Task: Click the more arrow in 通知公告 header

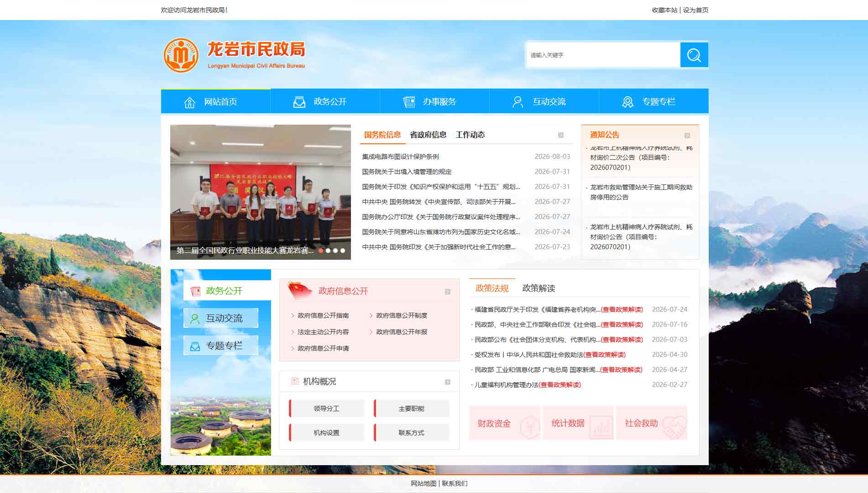Action: [687, 136]
